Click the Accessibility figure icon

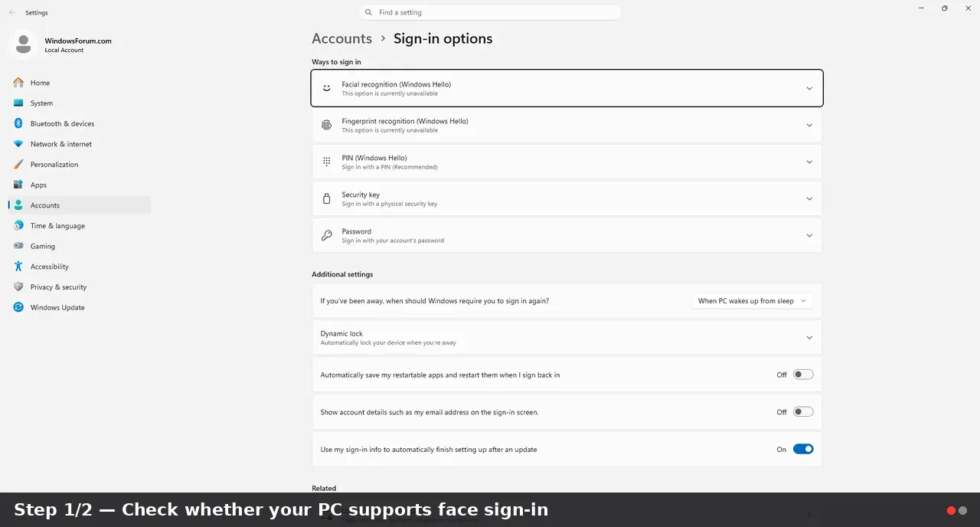18,267
